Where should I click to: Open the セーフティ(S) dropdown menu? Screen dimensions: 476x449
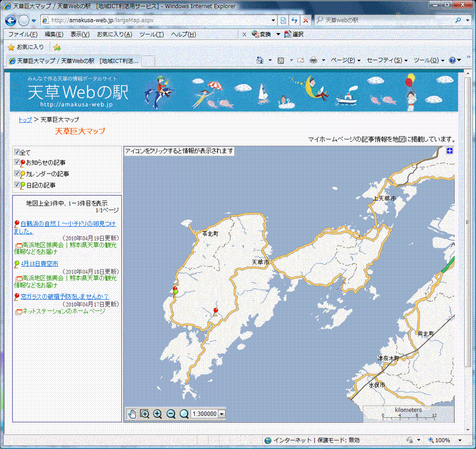pyautogui.click(x=387, y=61)
